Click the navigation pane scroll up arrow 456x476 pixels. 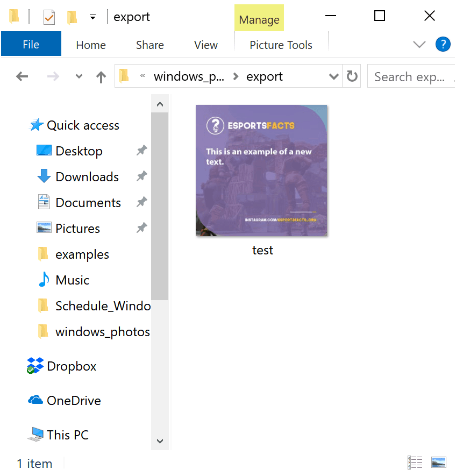click(160, 104)
